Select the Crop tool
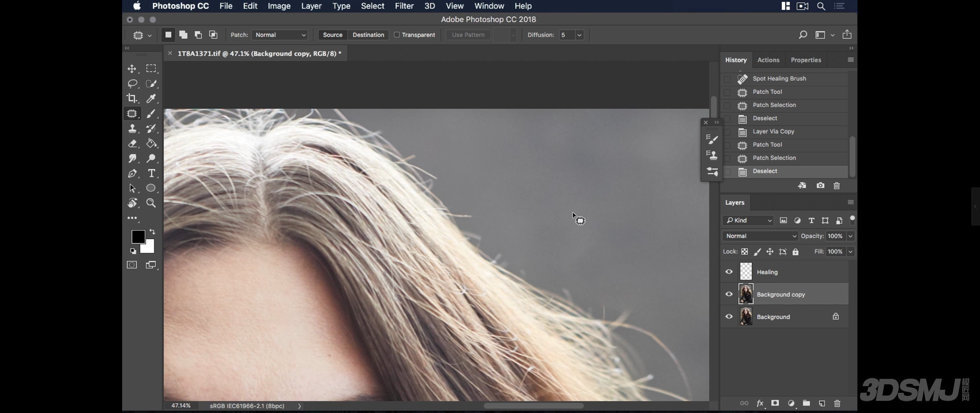 [132, 99]
